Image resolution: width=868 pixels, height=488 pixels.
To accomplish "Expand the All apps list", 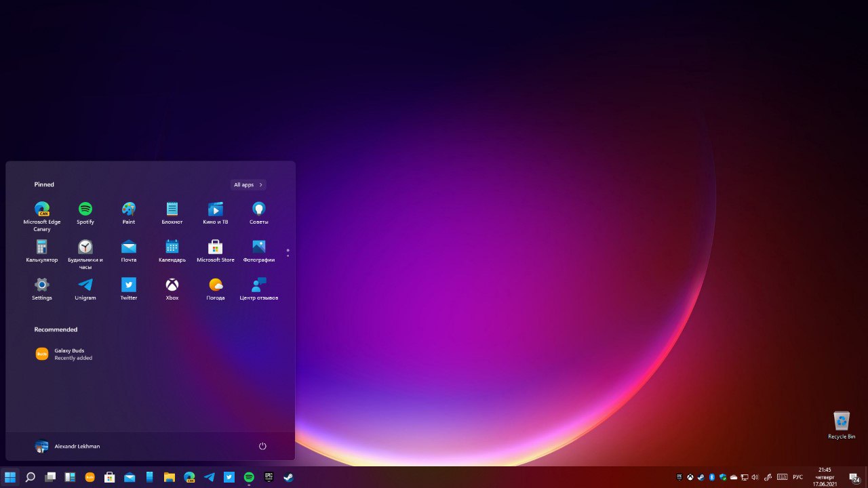I will click(x=248, y=184).
